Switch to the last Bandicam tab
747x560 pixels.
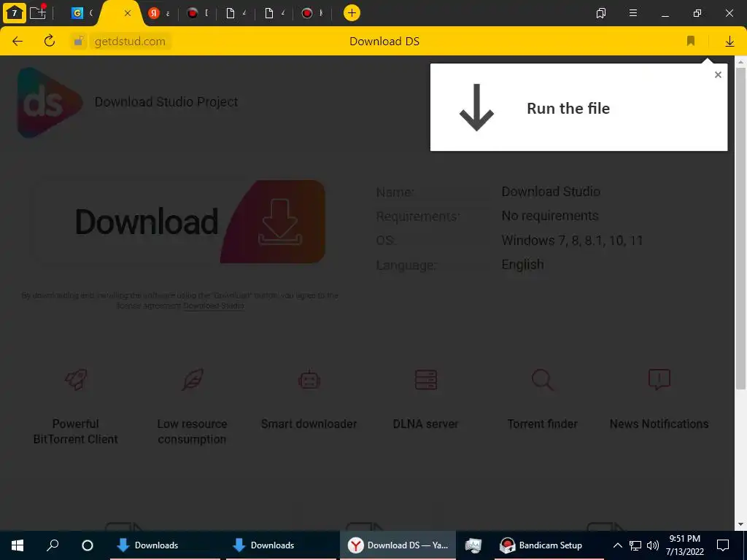pos(307,13)
